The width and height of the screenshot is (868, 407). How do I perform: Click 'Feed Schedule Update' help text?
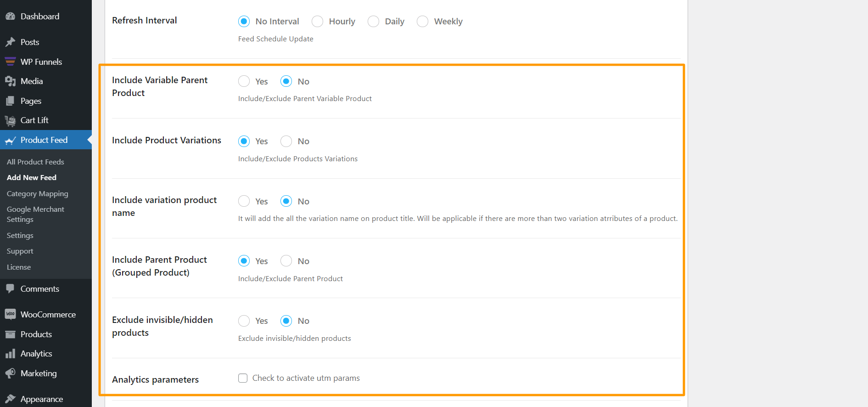coord(276,39)
